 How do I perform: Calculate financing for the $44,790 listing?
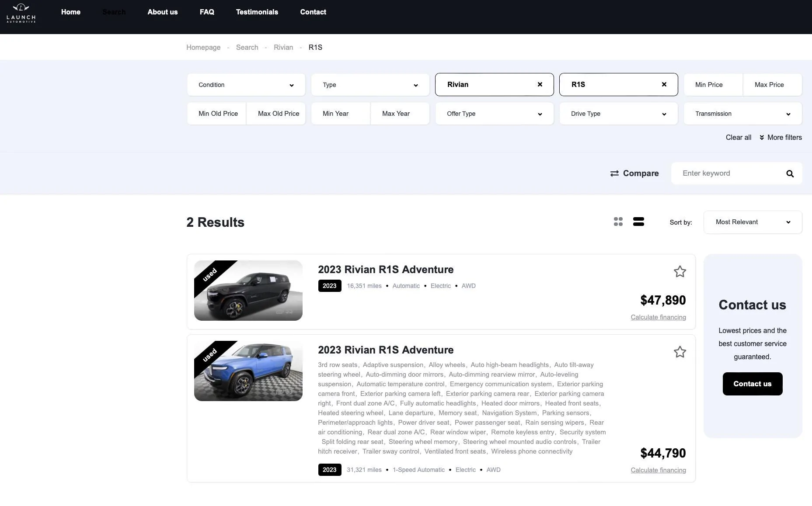tap(658, 470)
